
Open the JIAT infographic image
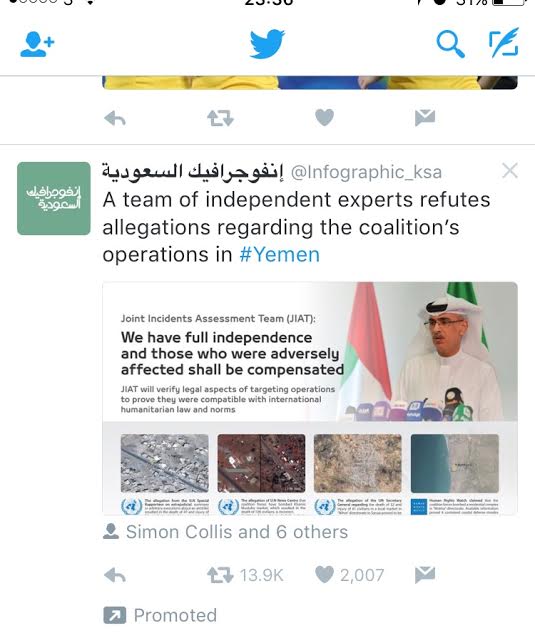(x=310, y=398)
